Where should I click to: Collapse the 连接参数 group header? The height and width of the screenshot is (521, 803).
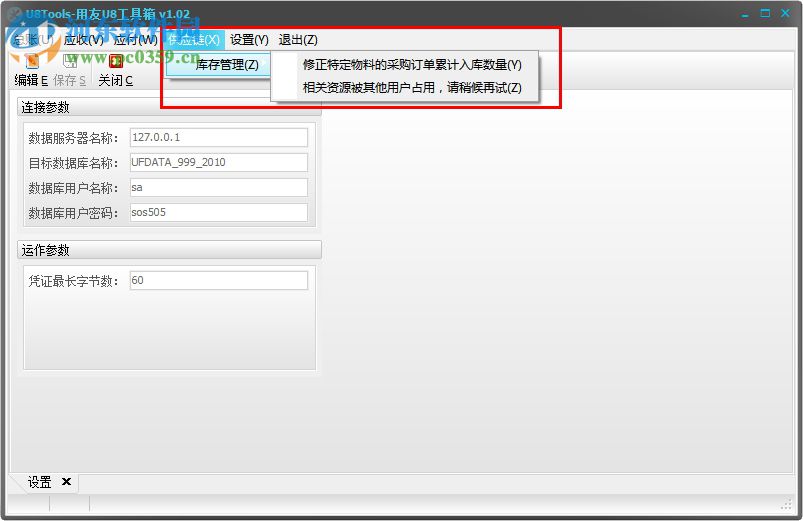point(170,107)
